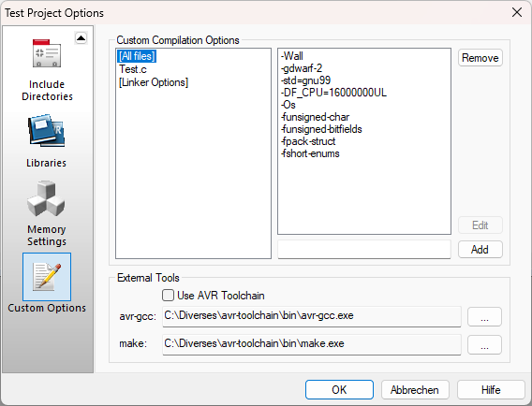Select [Linker Options] entry

[154, 82]
